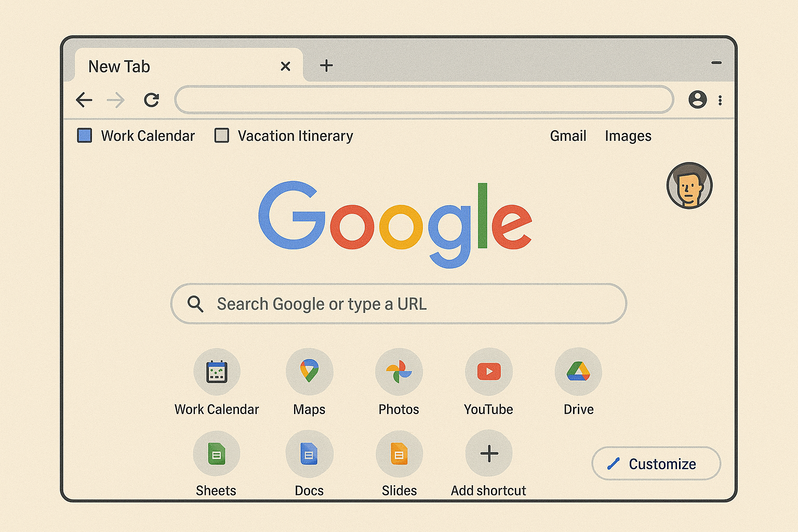Minimize the browser window
Image resolution: width=798 pixels, height=532 pixels.
point(716,63)
